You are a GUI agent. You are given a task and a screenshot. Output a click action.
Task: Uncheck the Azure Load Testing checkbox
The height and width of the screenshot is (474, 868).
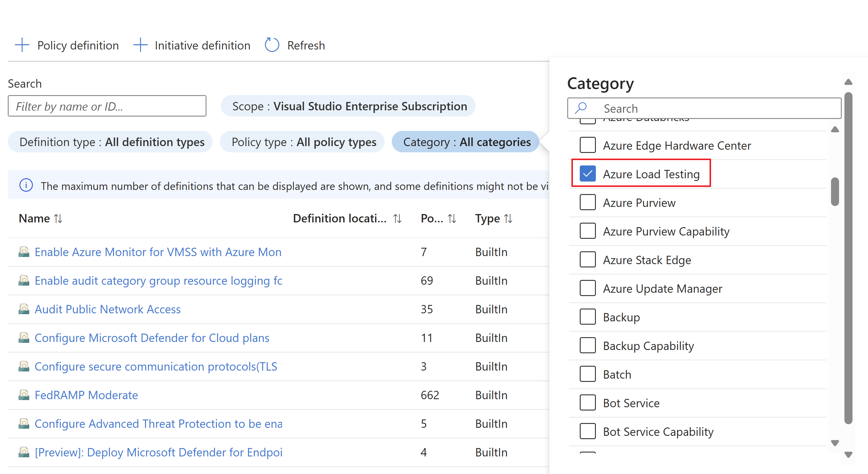click(587, 174)
